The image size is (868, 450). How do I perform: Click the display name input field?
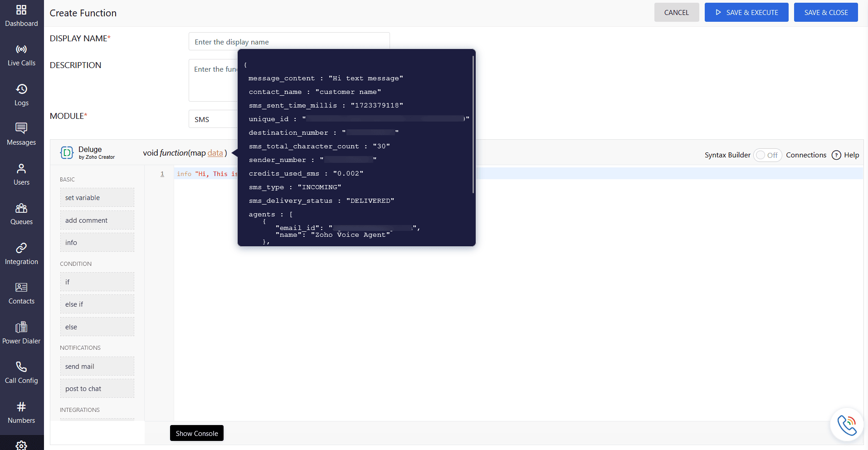[289, 41]
